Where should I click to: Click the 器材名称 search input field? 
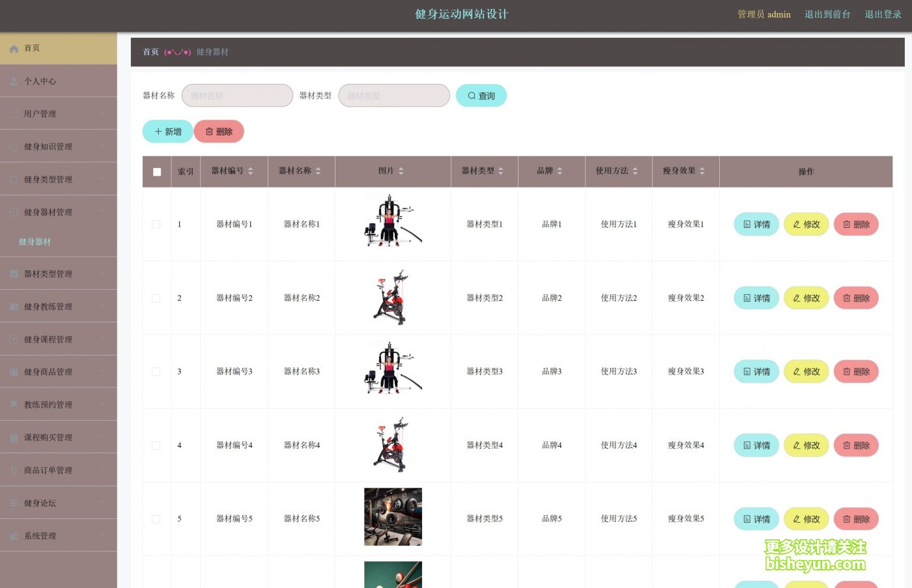tap(237, 96)
